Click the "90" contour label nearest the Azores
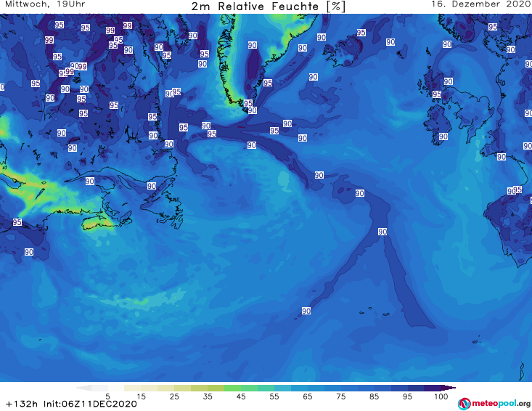The width and height of the screenshot is (532, 411). [306, 311]
